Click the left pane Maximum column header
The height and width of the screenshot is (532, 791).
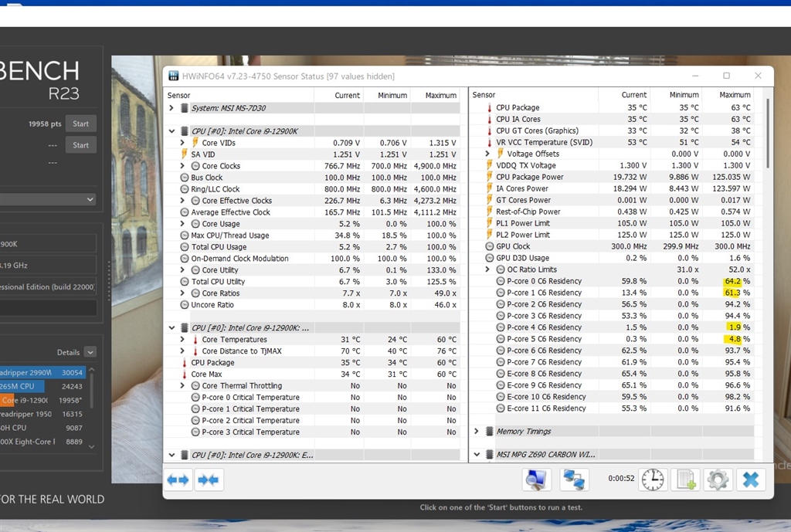(x=435, y=95)
